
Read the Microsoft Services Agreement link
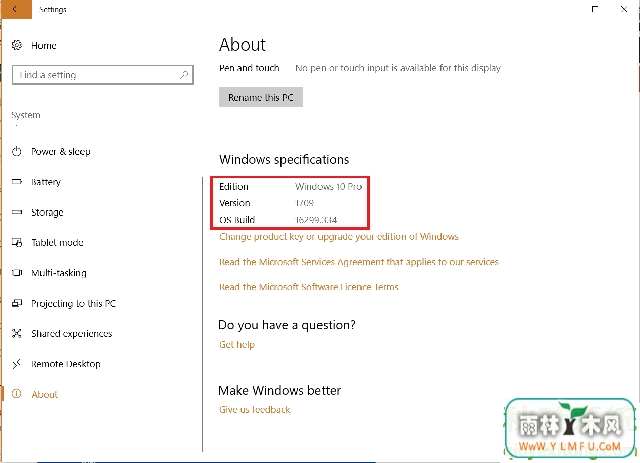pos(359,262)
